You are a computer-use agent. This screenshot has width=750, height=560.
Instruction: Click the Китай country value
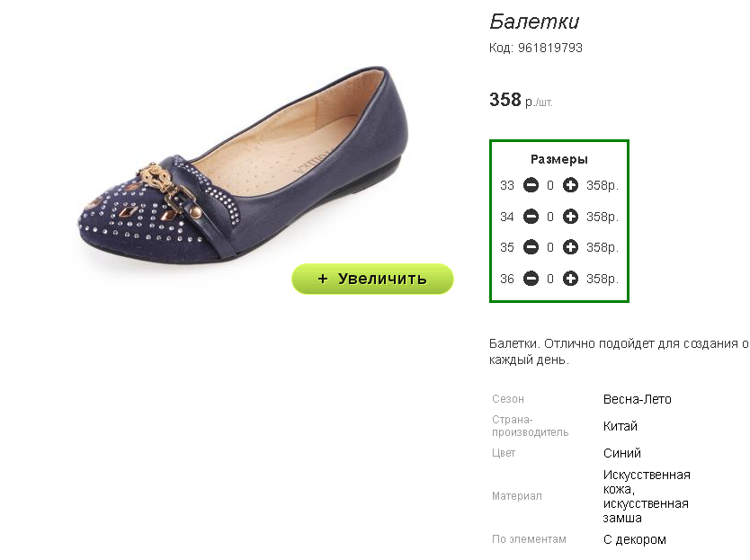point(621,426)
